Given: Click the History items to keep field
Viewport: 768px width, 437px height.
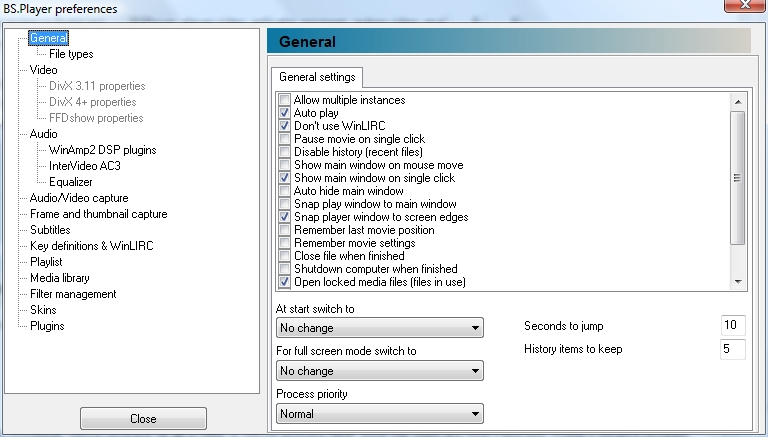Looking at the screenshot, I should (733, 349).
